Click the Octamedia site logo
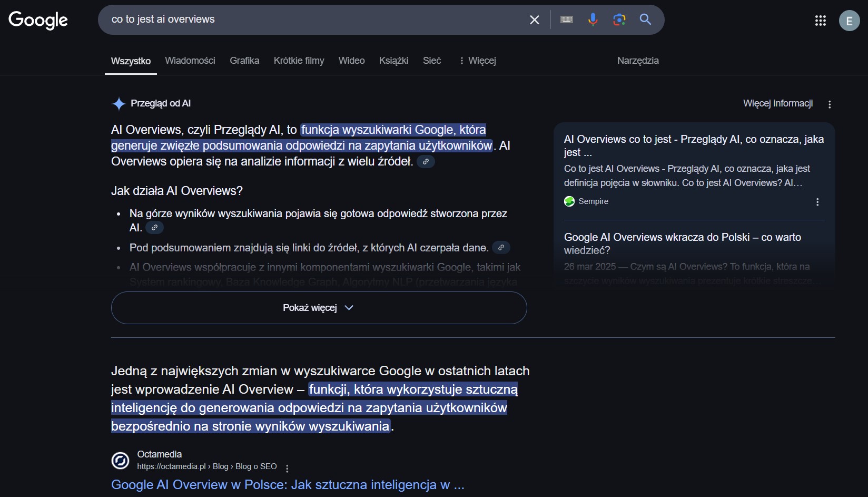Screen dimensions: 868x497 pyautogui.click(x=120, y=461)
